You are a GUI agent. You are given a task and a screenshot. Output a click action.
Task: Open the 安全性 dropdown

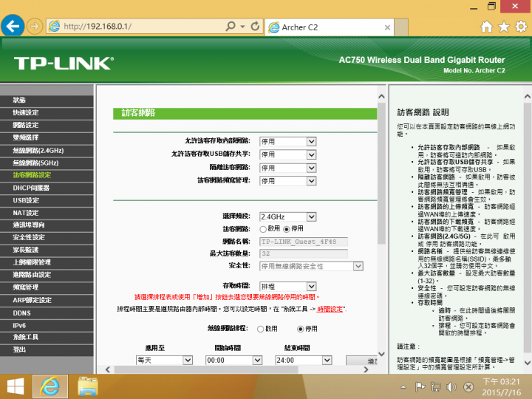(311, 266)
